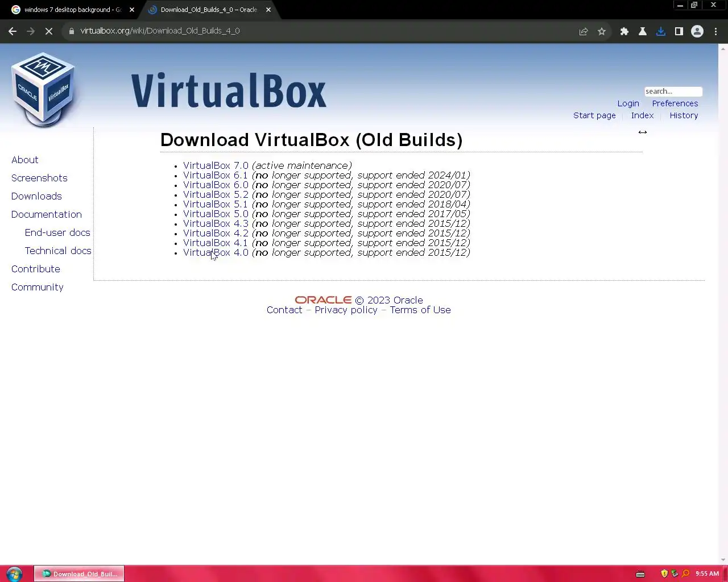Switch to windows 7 desktop background tab
This screenshot has height=582, width=728.
point(73,10)
